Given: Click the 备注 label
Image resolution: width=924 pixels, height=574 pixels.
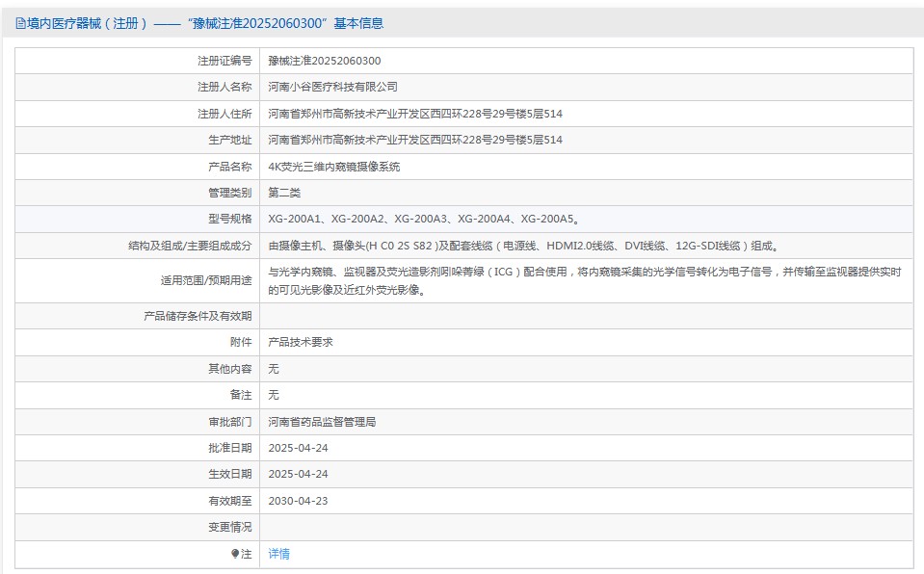Looking at the screenshot, I should coord(241,395).
